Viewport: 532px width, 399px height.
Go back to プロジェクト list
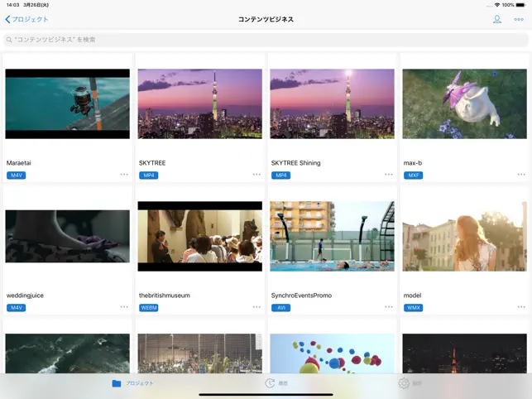(x=27, y=19)
